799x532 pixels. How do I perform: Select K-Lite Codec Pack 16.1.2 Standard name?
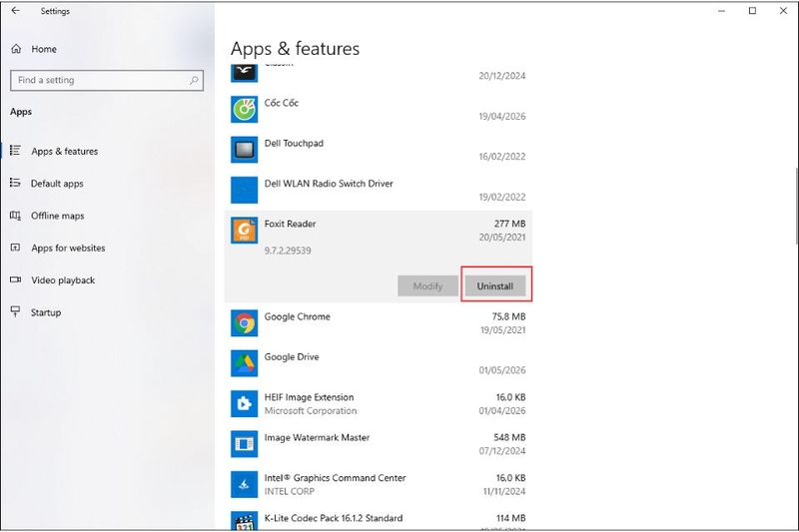pyautogui.click(x=334, y=518)
